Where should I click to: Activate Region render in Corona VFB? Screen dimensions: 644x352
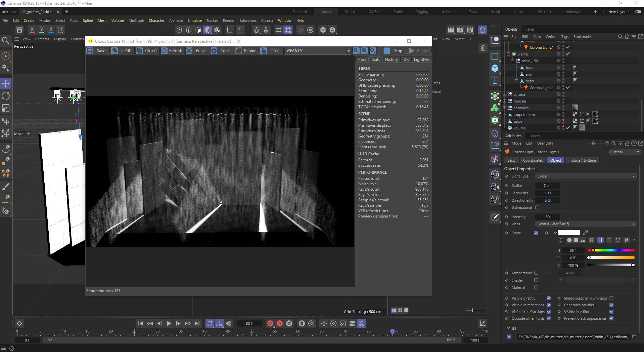tap(246, 51)
